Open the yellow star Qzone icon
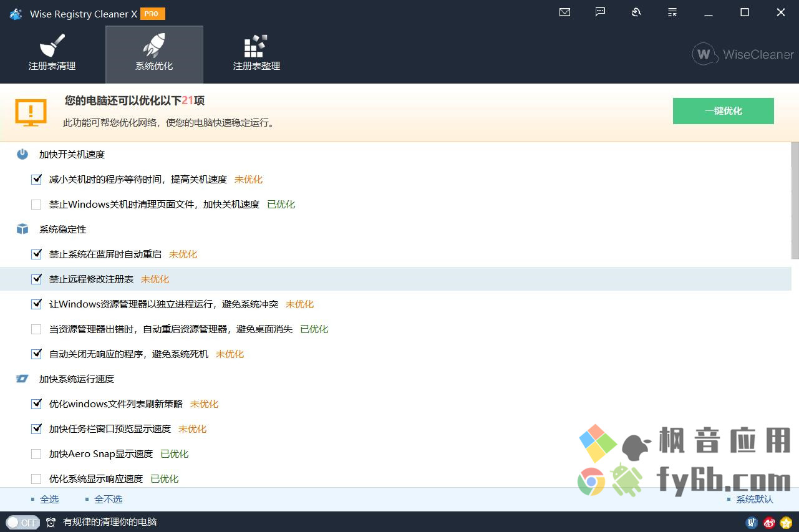This screenshot has width=799, height=532. (786, 522)
